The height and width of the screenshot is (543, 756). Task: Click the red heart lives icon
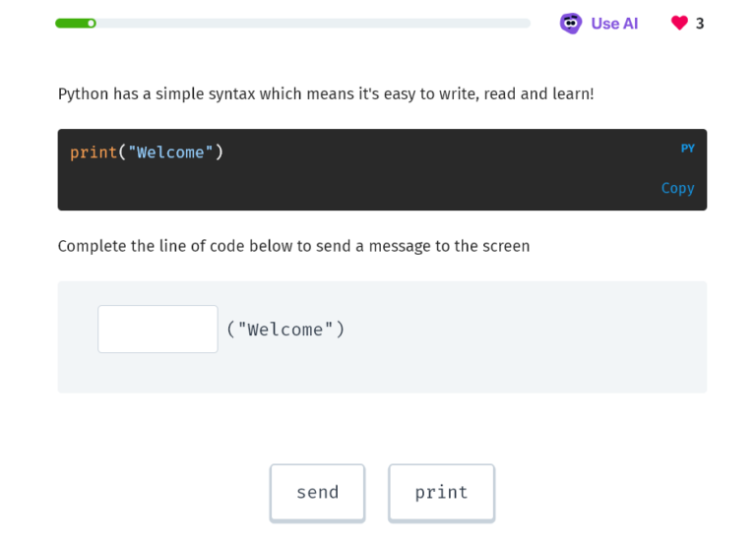(x=679, y=24)
